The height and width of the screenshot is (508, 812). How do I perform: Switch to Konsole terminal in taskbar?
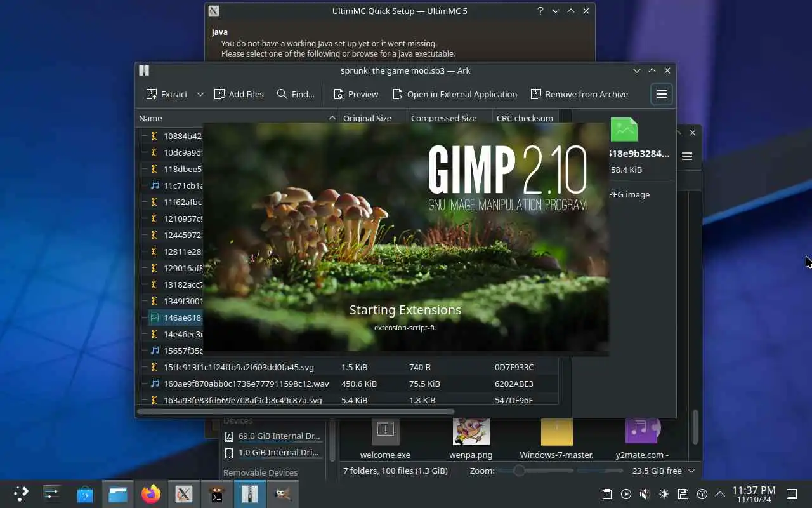click(217, 493)
